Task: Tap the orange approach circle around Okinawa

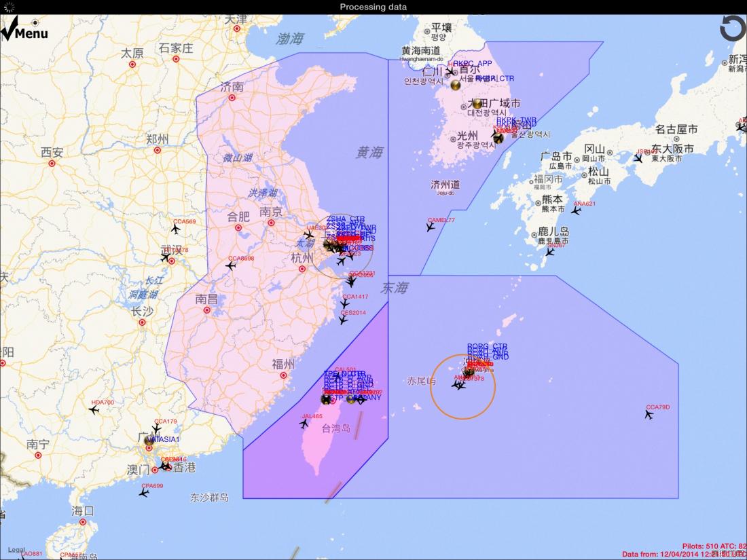Action: [x=462, y=387]
